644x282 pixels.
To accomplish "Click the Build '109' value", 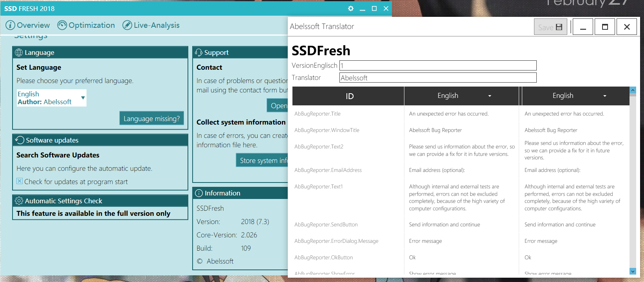I will click(246, 248).
